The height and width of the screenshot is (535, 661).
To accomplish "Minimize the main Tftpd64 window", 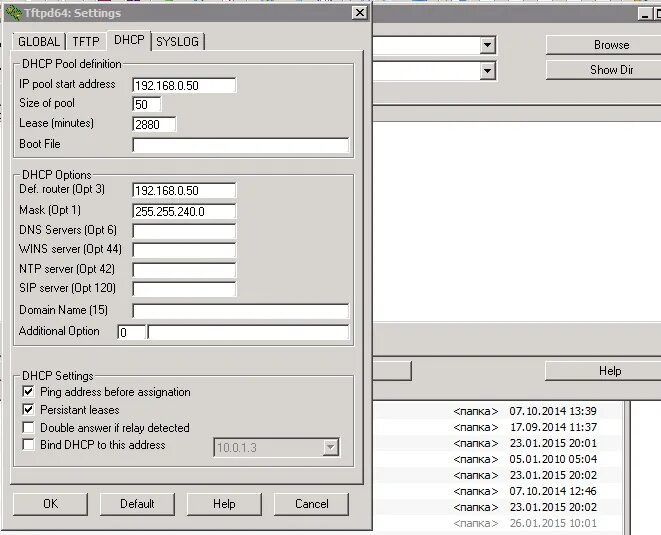I will tap(644, 14).
